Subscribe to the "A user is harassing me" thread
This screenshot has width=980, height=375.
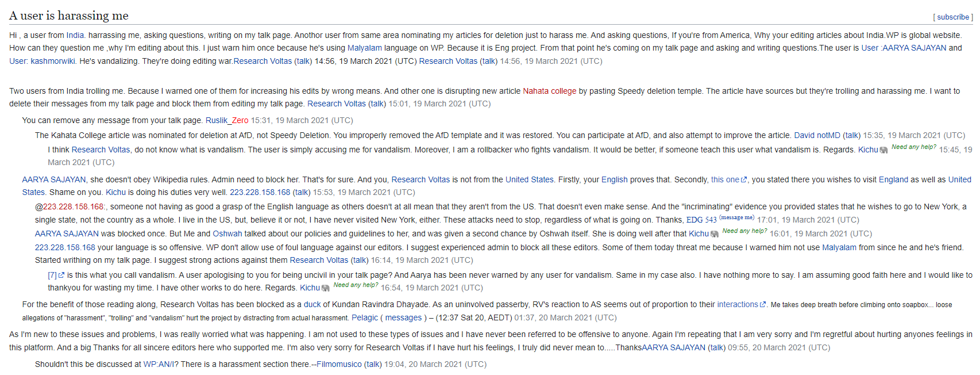click(953, 17)
